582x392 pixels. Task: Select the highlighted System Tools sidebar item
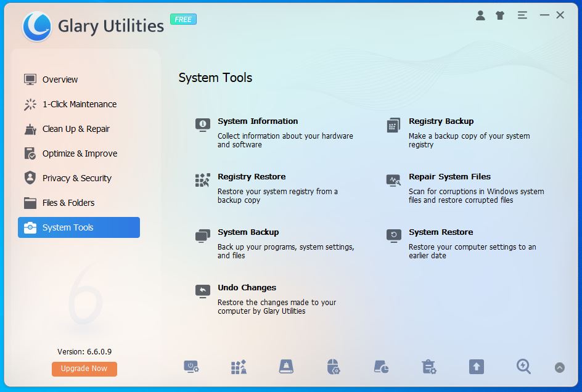click(x=79, y=227)
